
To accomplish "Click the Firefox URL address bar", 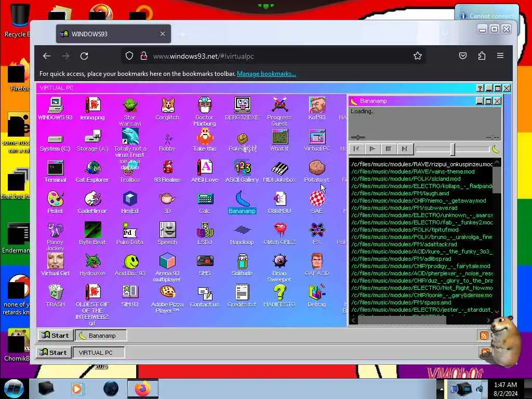I will tap(273, 56).
